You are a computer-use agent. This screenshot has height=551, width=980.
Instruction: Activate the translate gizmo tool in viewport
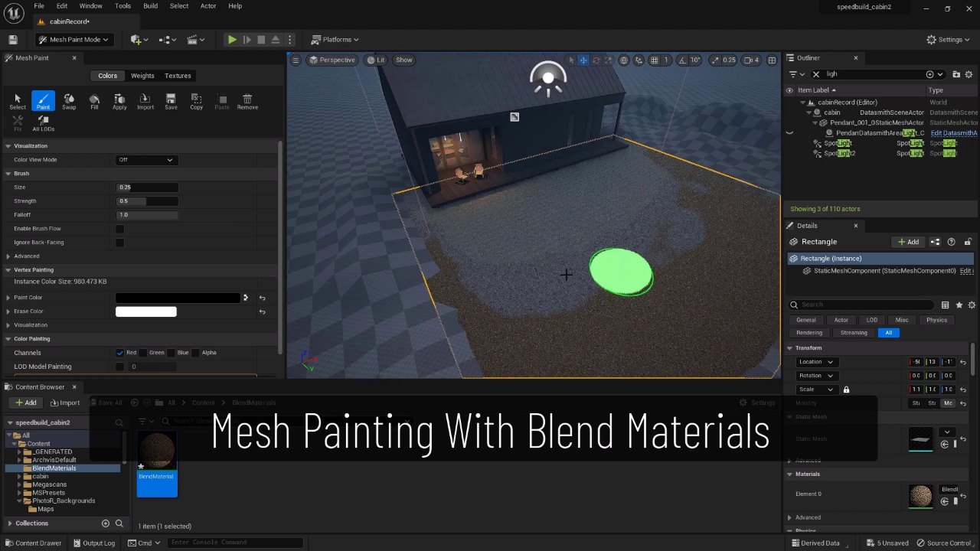pyautogui.click(x=583, y=60)
